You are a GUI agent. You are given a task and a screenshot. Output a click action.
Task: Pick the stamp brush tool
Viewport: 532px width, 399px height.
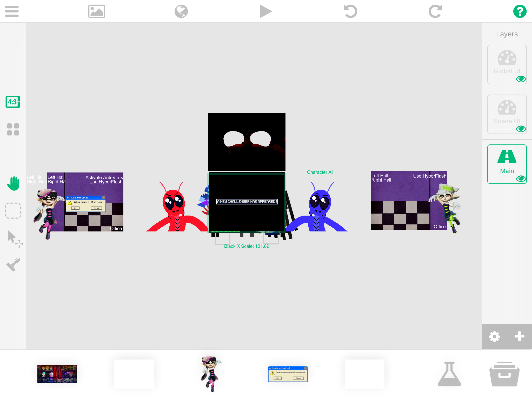[x=13, y=264]
